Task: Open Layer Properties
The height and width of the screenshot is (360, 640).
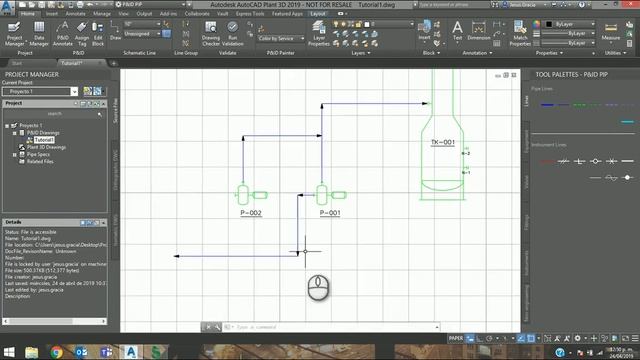Action: click(319, 33)
